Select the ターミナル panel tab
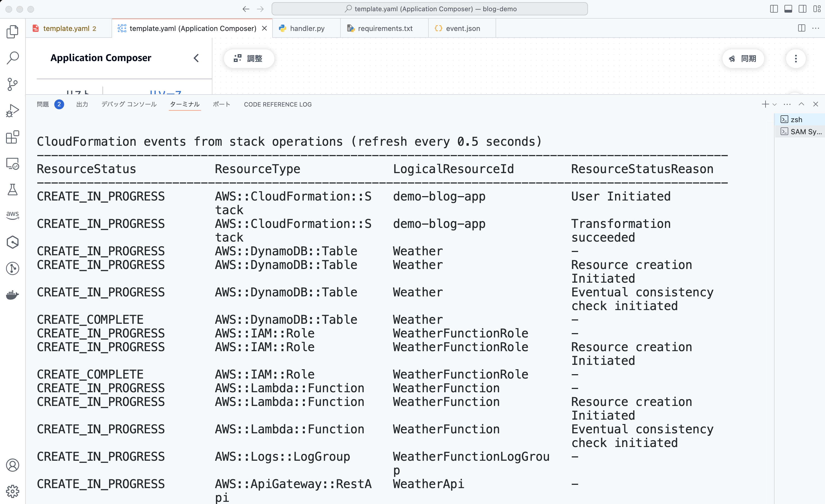 tap(184, 104)
